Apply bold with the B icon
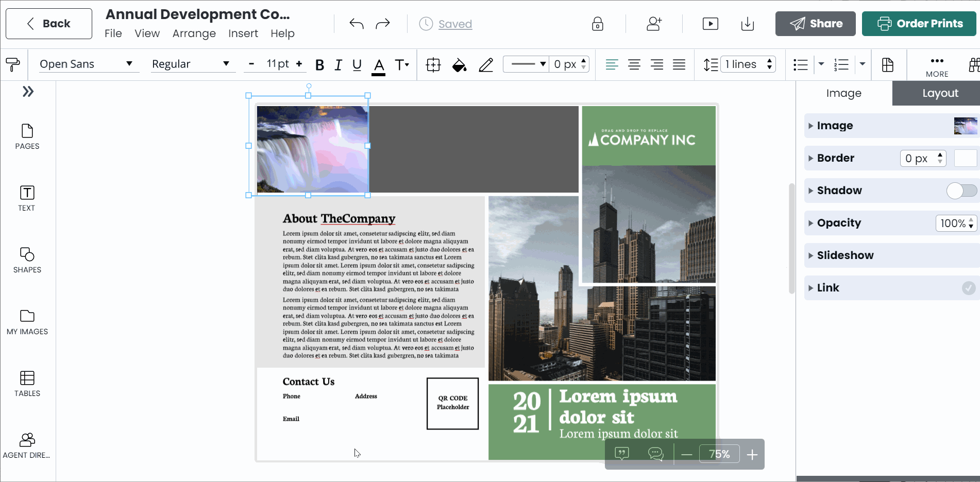980x482 pixels. click(x=319, y=65)
